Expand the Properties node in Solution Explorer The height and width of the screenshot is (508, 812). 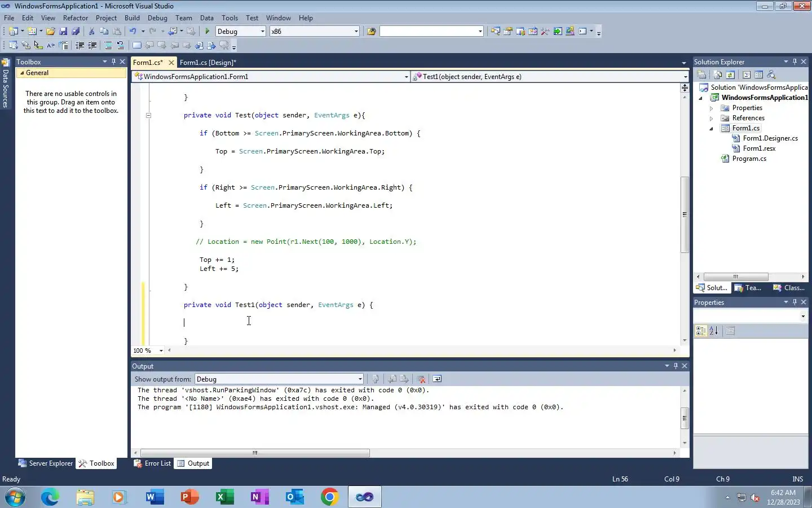(x=711, y=108)
